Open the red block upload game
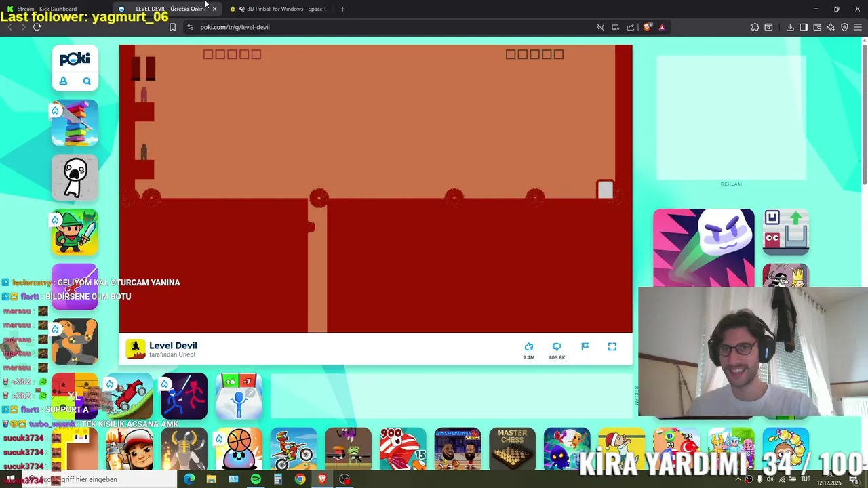The width and height of the screenshot is (868, 488). point(786,232)
